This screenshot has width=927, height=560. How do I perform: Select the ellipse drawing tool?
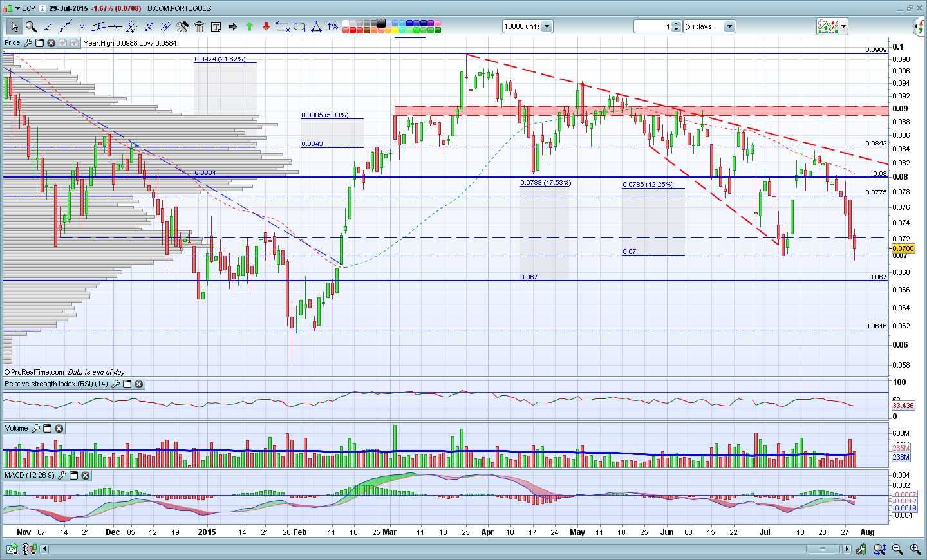click(299, 26)
